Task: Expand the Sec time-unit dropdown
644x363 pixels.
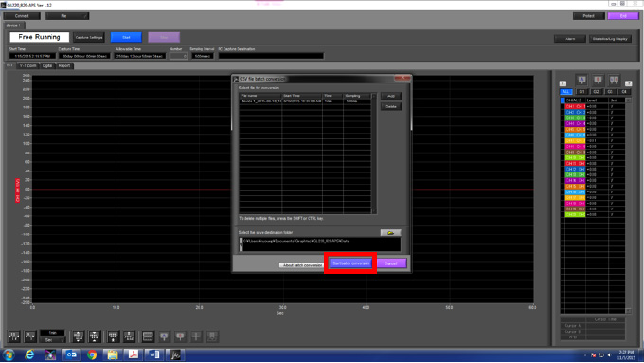Action: coord(52,340)
